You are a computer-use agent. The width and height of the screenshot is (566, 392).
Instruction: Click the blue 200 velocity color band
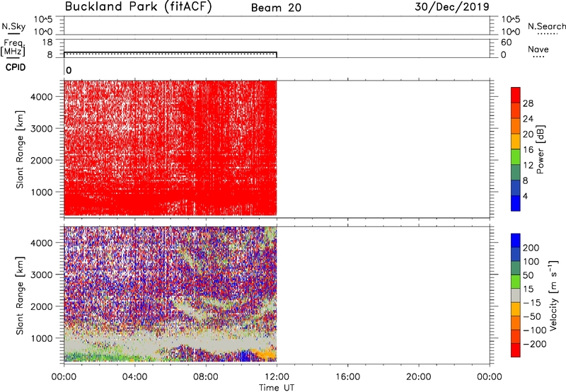point(516,241)
